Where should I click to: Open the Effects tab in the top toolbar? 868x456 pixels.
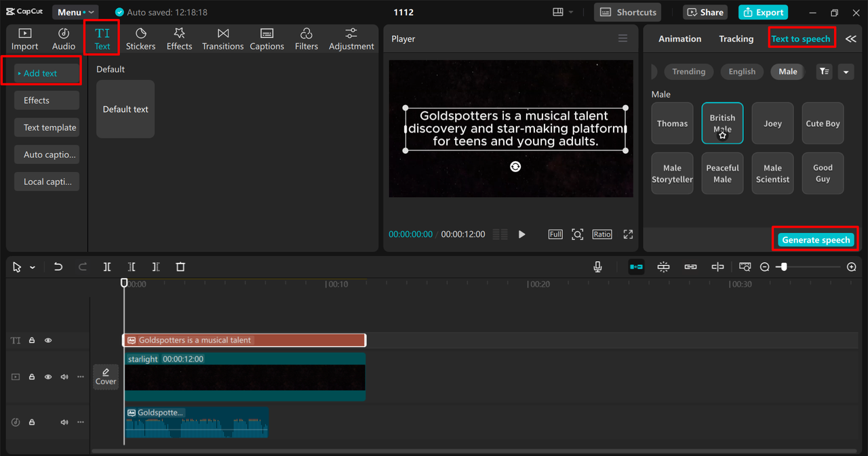[x=180, y=39]
